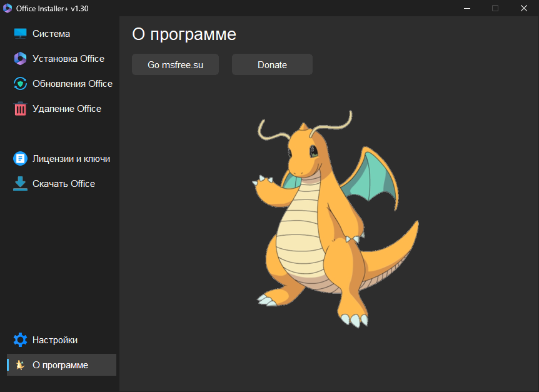Select the Лицензии и ключи text label
The height and width of the screenshot is (392, 539).
(x=71, y=159)
